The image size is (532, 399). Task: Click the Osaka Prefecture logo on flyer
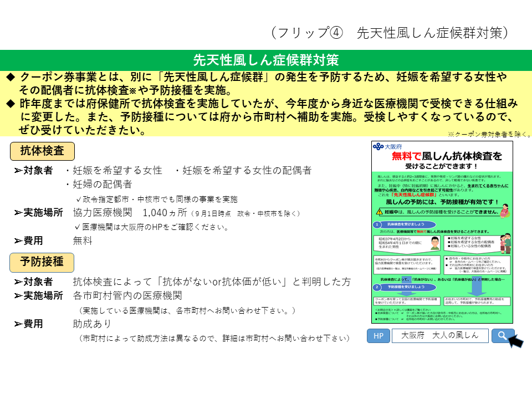(x=378, y=146)
